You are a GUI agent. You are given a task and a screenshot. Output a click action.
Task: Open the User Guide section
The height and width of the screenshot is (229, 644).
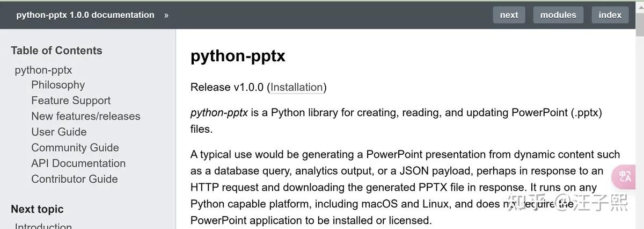(59, 132)
